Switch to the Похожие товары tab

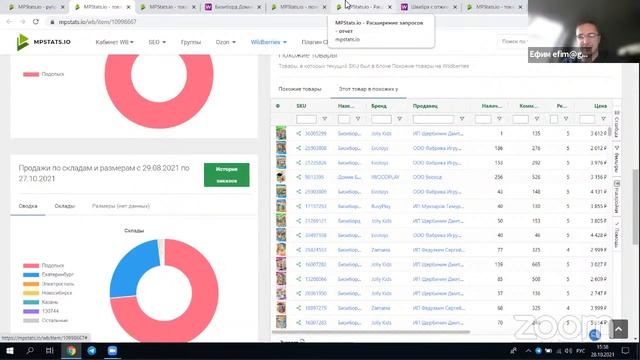[300, 89]
